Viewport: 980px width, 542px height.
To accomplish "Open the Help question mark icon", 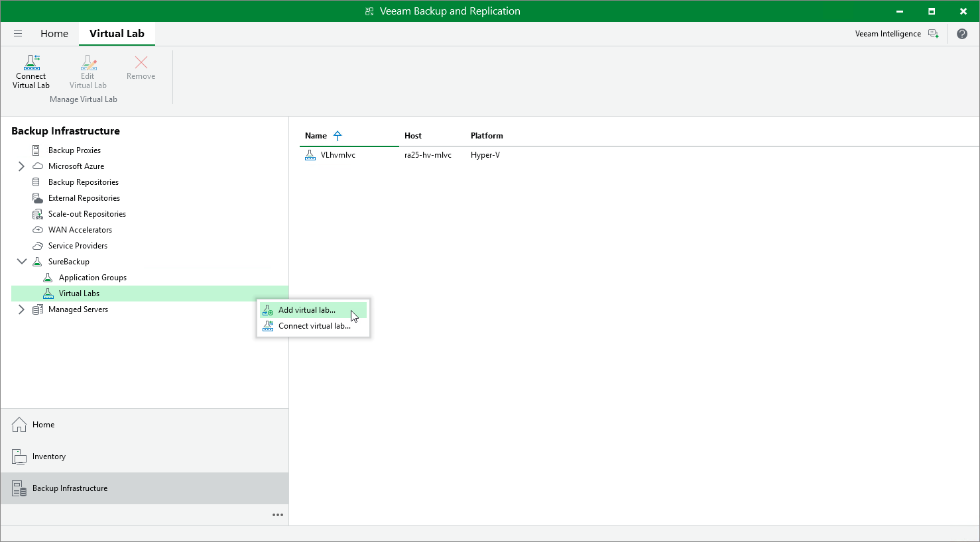I will 962,34.
